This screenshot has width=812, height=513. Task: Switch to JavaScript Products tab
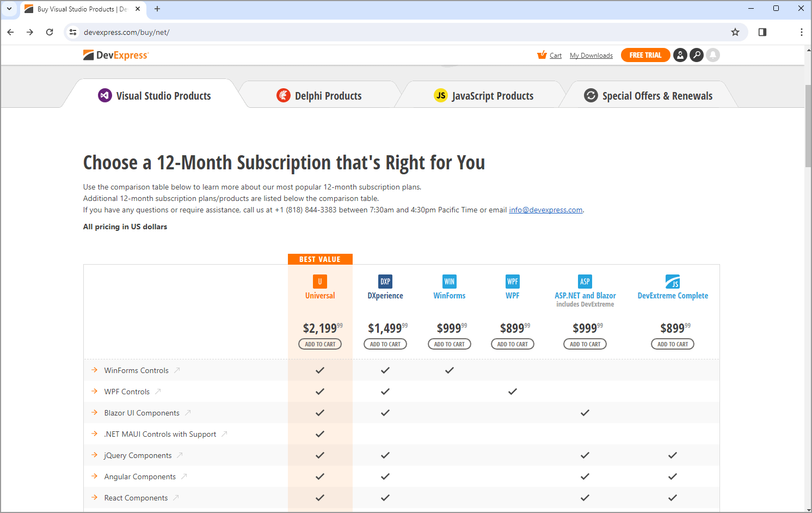pos(484,96)
